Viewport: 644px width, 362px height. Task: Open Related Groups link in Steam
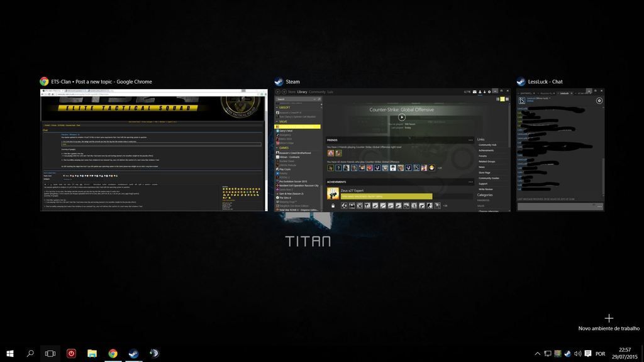coord(487,162)
